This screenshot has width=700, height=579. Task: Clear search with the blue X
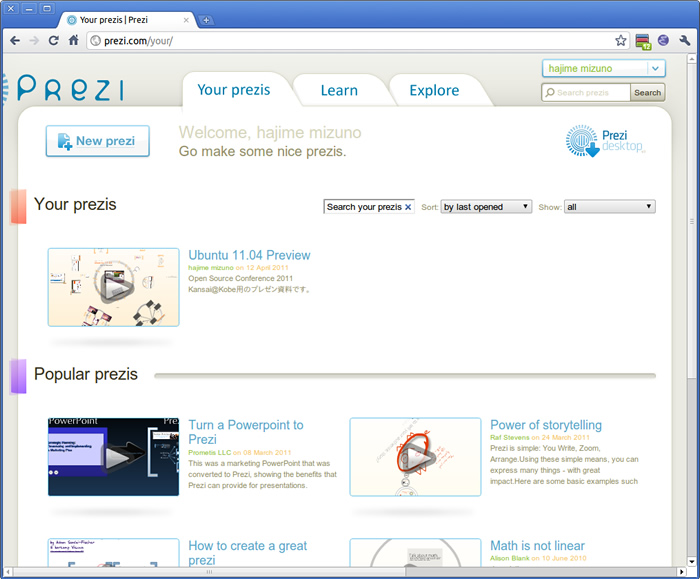point(408,207)
